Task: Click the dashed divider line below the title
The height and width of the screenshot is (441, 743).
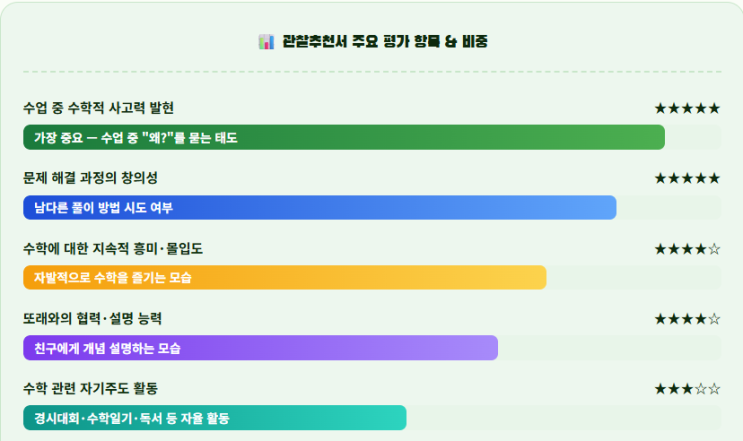Action: (371, 72)
